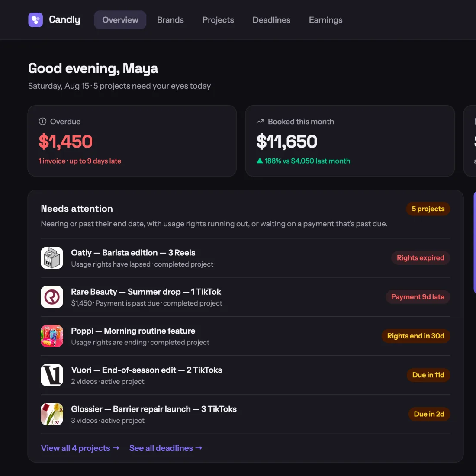Click the Due in 2d badge

coord(429,414)
